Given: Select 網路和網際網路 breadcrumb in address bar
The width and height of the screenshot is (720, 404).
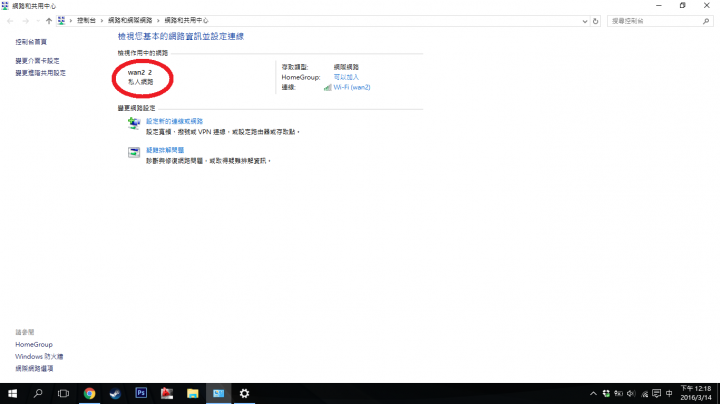Looking at the screenshot, I should 130,21.
